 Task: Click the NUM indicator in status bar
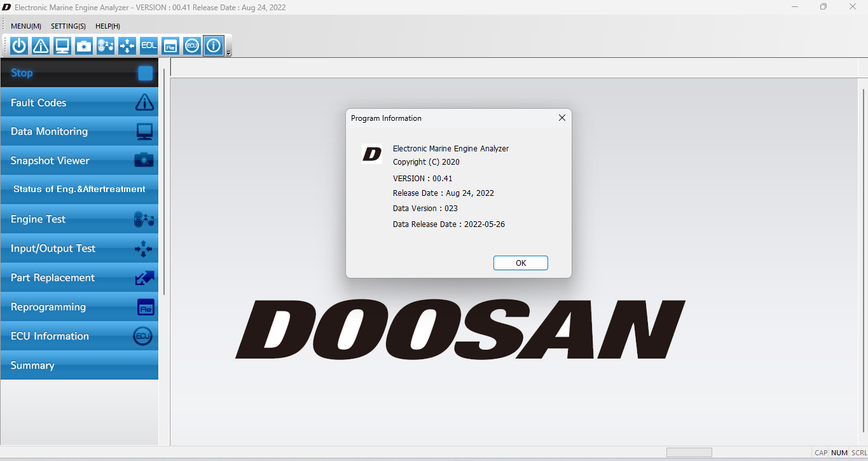[839, 453]
